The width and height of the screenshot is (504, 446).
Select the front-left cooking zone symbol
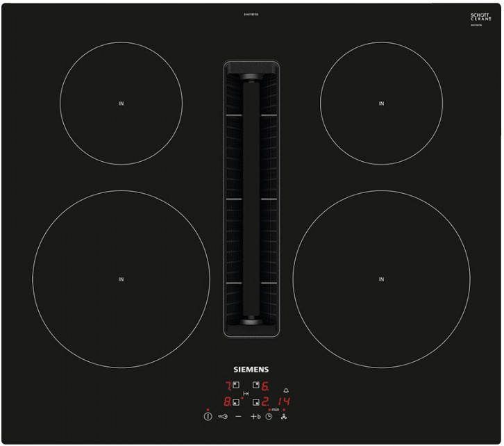(236, 402)
